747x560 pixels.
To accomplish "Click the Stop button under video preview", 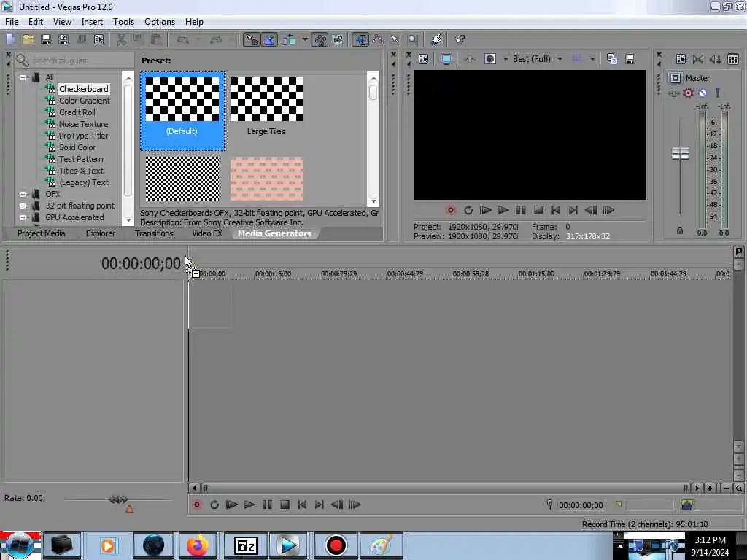I will [538, 210].
